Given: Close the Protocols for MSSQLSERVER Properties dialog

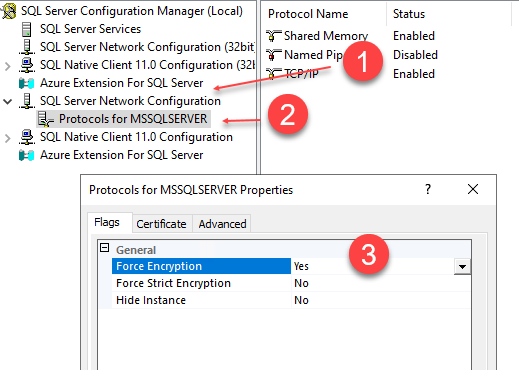Looking at the screenshot, I should tap(473, 189).
